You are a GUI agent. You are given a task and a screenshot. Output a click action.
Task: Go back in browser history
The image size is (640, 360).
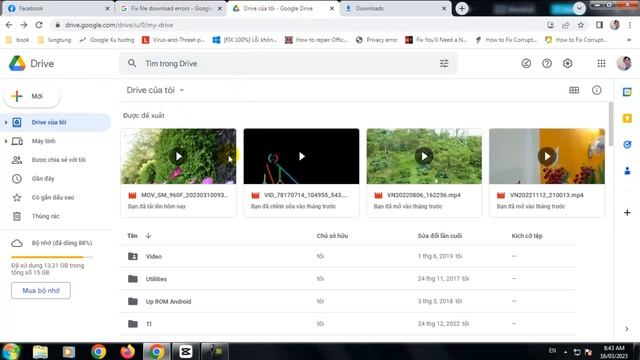[9, 25]
